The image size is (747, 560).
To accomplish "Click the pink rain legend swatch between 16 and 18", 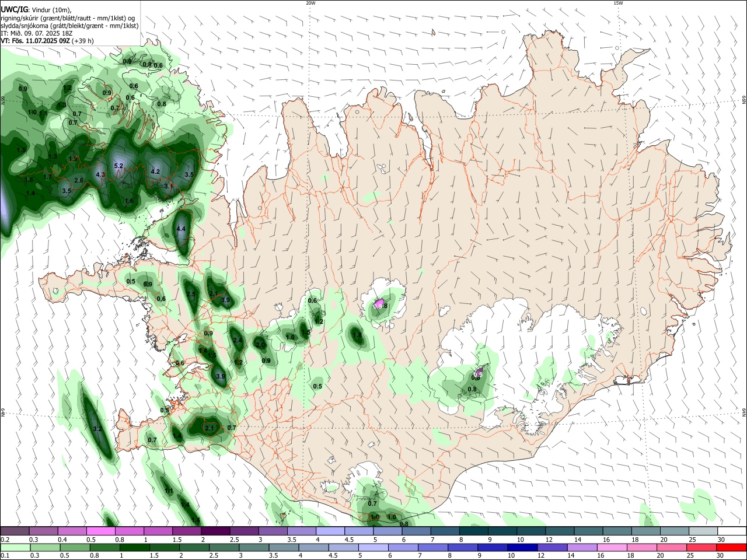I will click(x=612, y=547).
